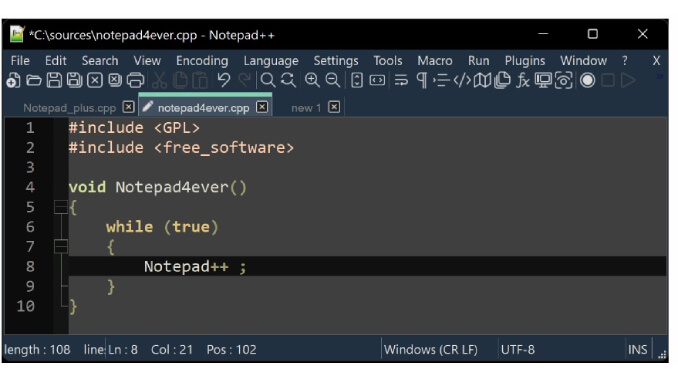The width and height of the screenshot is (678, 381).
Task: Open the Function List panel
Action: click(x=523, y=80)
